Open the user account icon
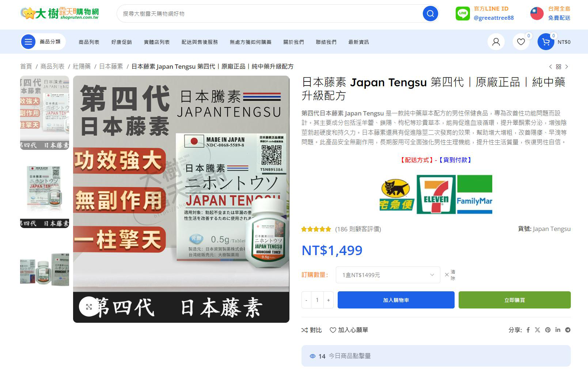 point(496,42)
